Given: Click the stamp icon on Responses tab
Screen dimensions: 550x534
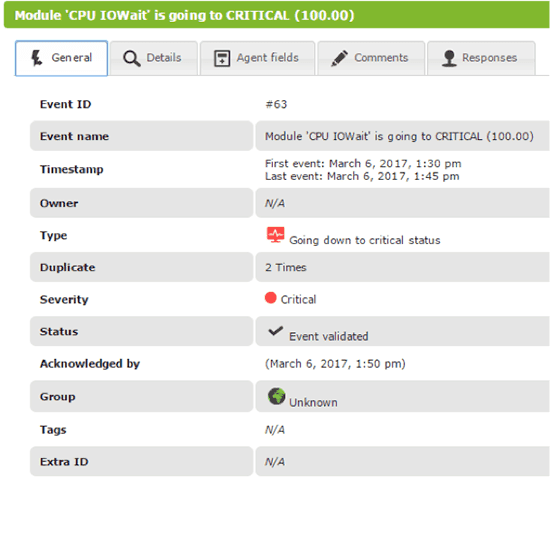Looking at the screenshot, I should pos(449,58).
